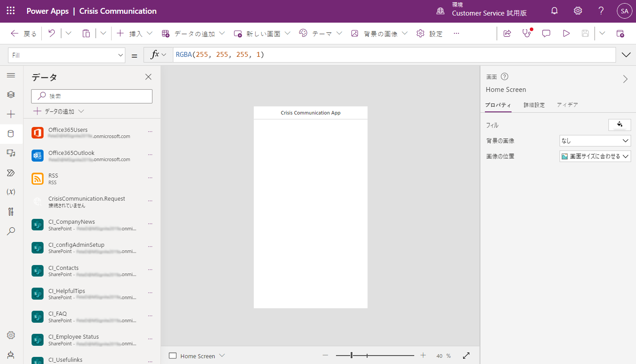Open the virtual agent icon at bottom left

[11, 355]
